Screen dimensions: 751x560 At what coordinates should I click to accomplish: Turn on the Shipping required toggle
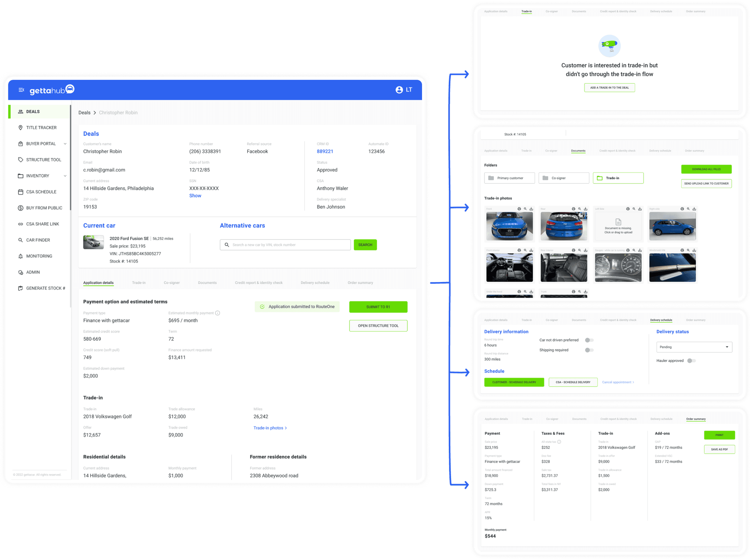tap(589, 350)
